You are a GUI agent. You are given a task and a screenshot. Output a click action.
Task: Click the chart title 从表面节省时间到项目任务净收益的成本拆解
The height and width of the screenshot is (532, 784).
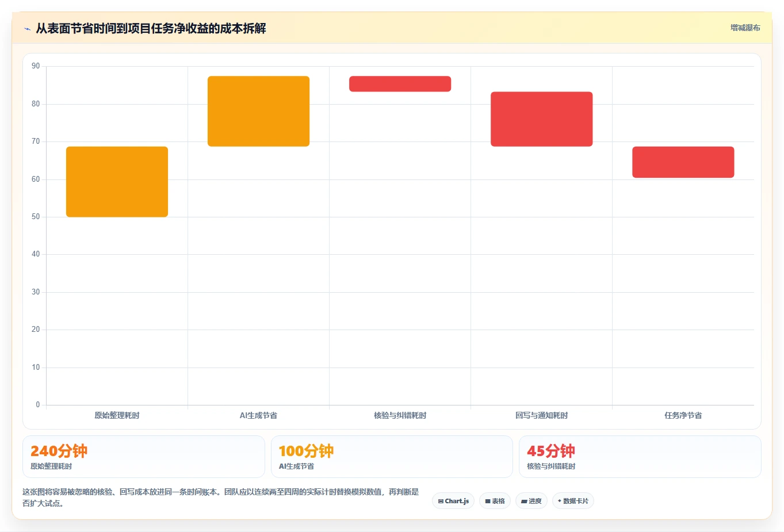pyautogui.click(x=151, y=29)
